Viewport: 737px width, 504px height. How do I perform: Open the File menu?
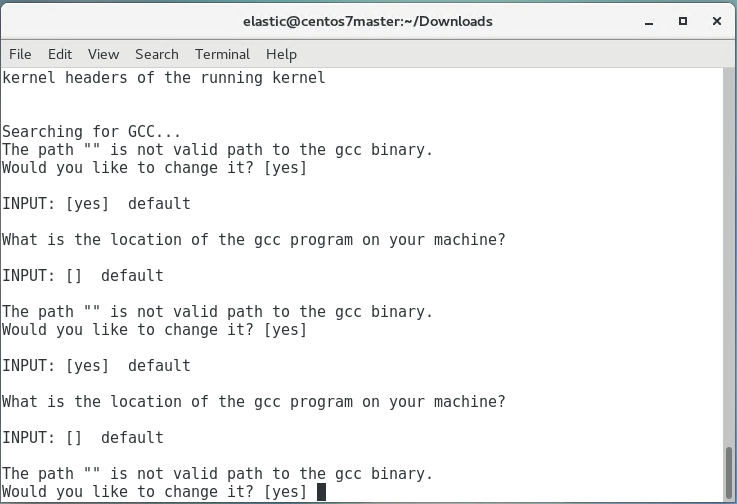click(x=20, y=54)
